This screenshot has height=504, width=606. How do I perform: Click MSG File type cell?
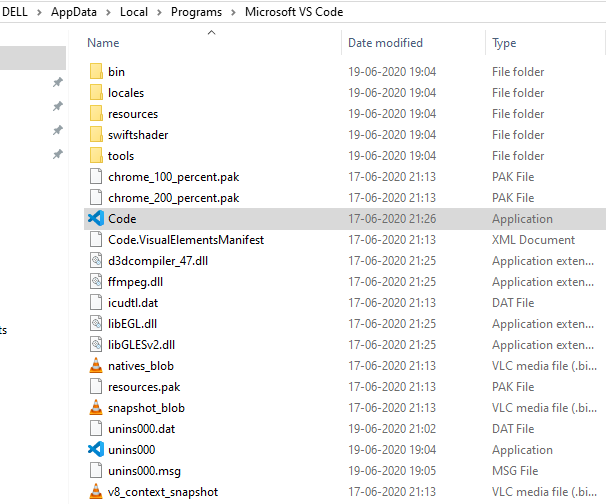pyautogui.click(x=515, y=471)
